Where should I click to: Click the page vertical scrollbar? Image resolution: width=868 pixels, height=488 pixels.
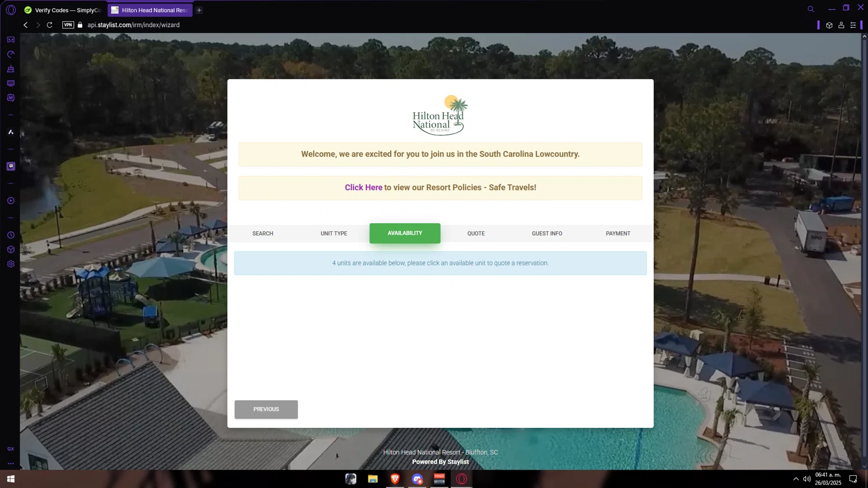(865, 251)
